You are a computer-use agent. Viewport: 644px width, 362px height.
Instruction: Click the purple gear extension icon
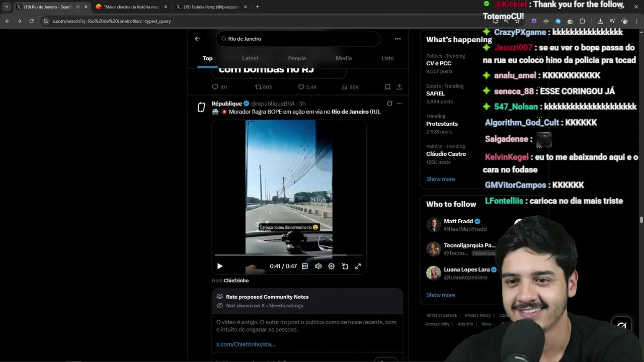point(534,21)
